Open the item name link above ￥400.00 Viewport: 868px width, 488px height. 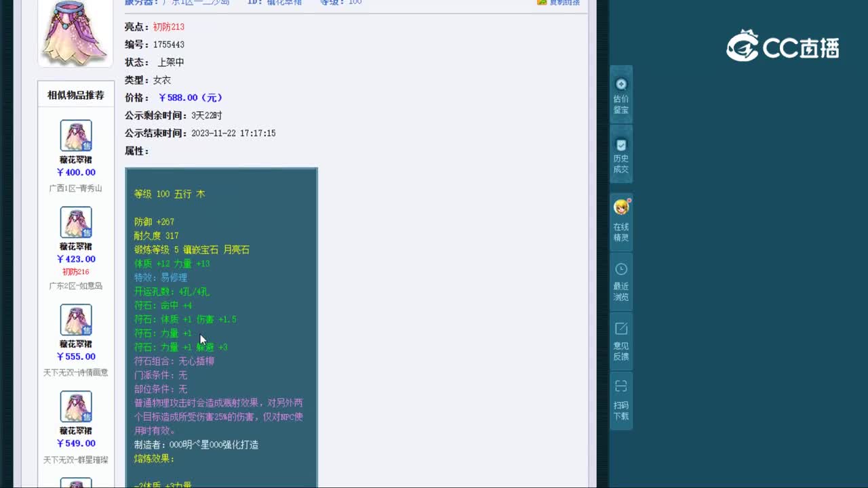tap(76, 160)
